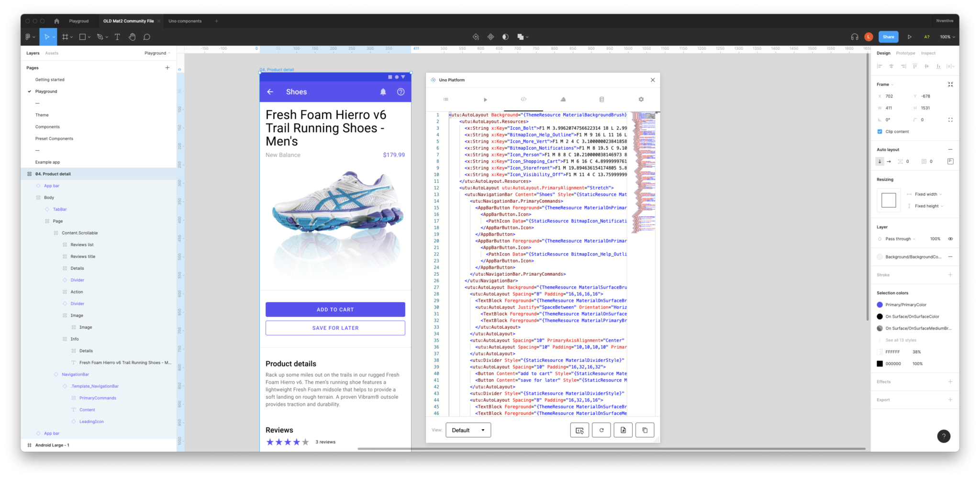Switch to the Uno components tab
The height and width of the screenshot is (479, 980).
pos(186,21)
